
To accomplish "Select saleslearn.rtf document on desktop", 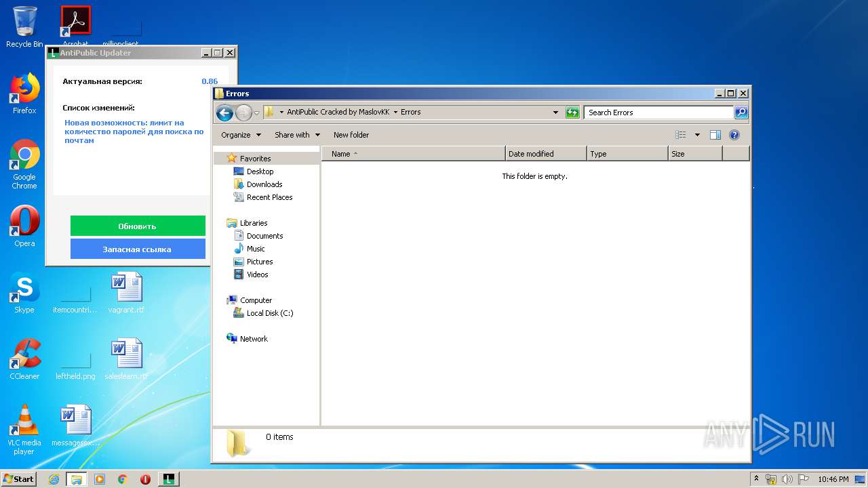I will [126, 359].
